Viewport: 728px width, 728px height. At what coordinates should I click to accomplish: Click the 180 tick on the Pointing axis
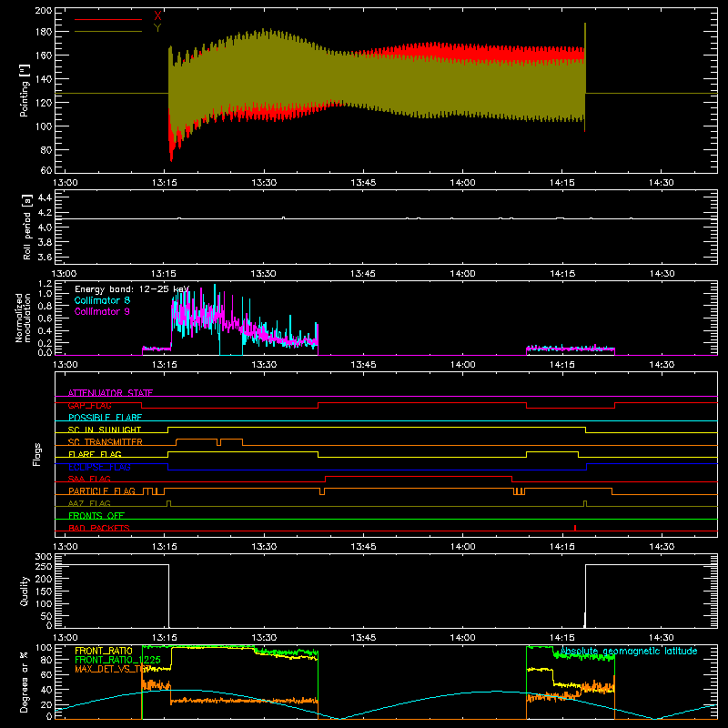coord(44,32)
